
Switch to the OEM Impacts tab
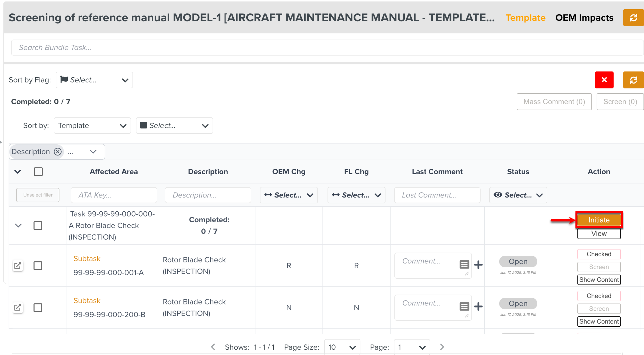point(584,18)
